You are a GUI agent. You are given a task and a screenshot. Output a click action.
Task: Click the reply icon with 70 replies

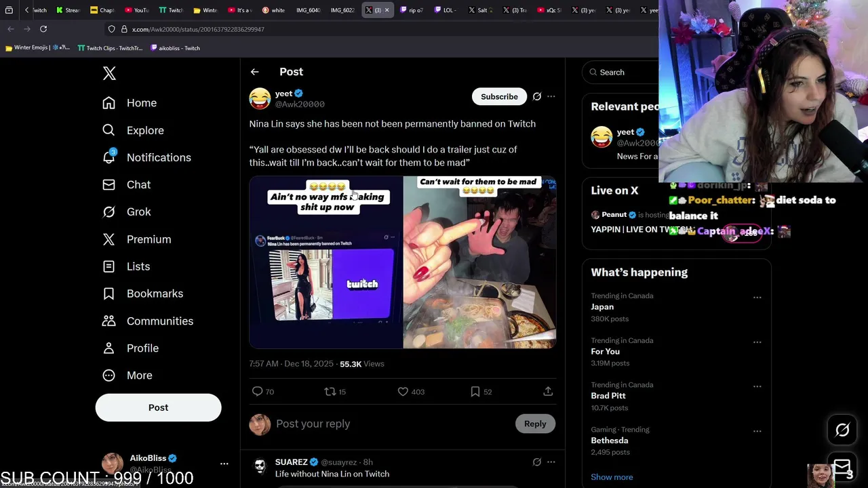[x=257, y=391]
